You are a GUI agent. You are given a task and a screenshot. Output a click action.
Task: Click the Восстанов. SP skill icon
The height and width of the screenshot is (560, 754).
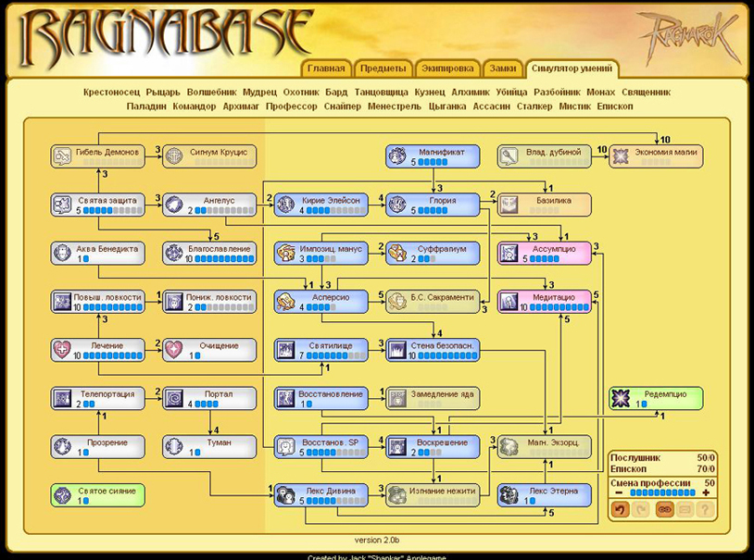tap(285, 447)
